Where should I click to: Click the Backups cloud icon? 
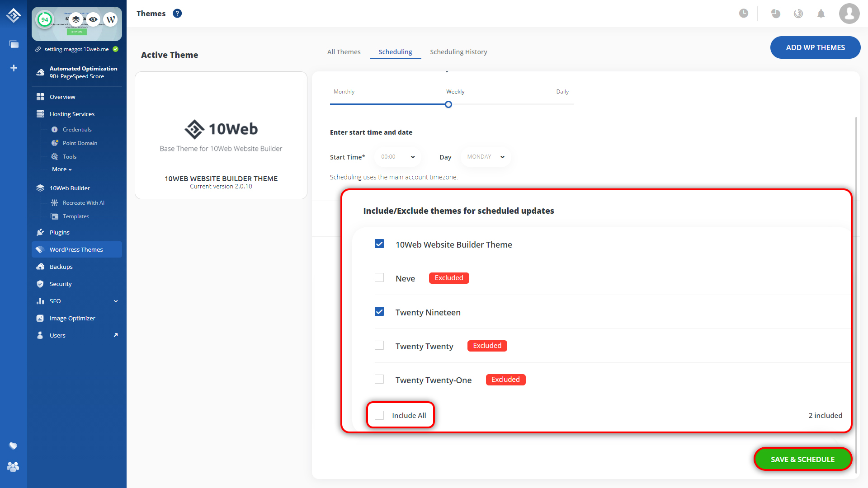tap(40, 267)
